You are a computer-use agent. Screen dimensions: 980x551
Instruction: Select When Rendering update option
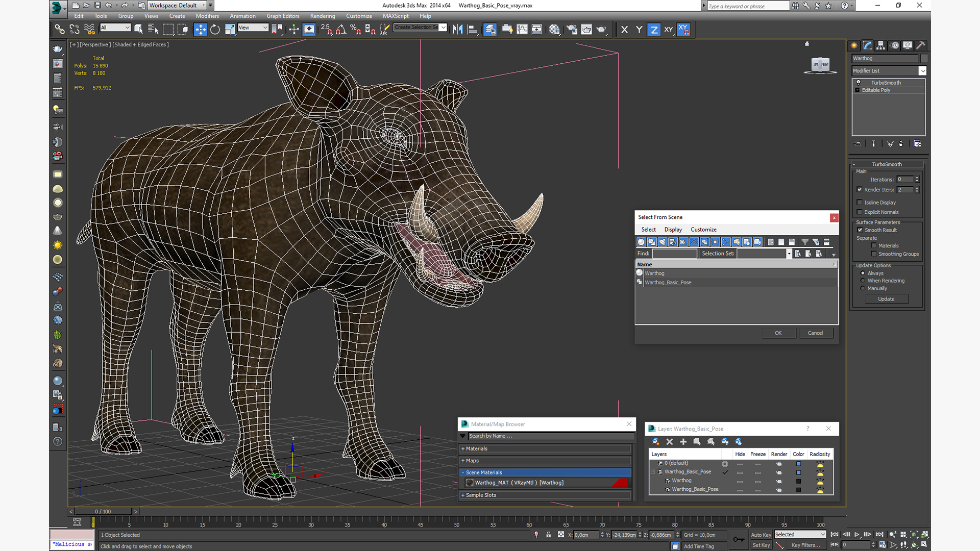[x=863, y=281]
